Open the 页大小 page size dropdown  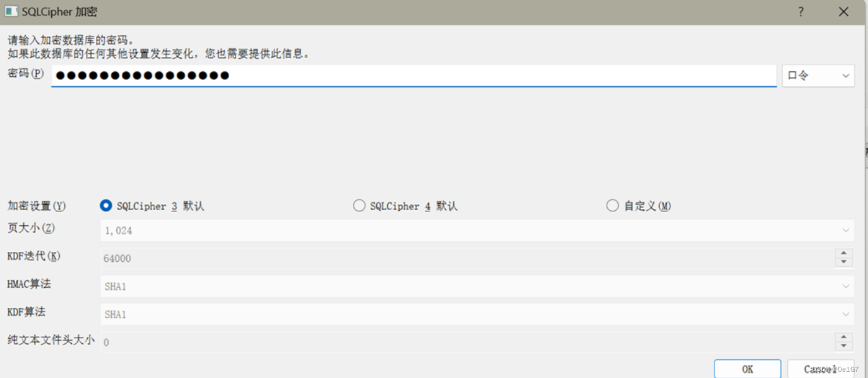tap(477, 230)
